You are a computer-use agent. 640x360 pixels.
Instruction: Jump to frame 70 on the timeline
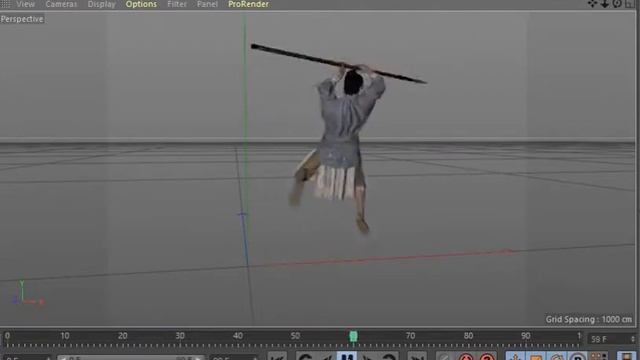(411, 336)
